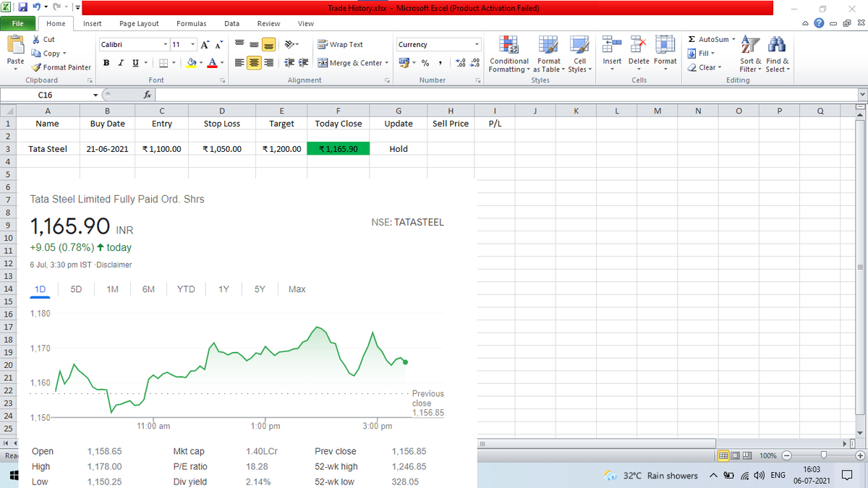Viewport: 868px width, 488px height.
Task: Open the File tab
Action: coord(17,24)
